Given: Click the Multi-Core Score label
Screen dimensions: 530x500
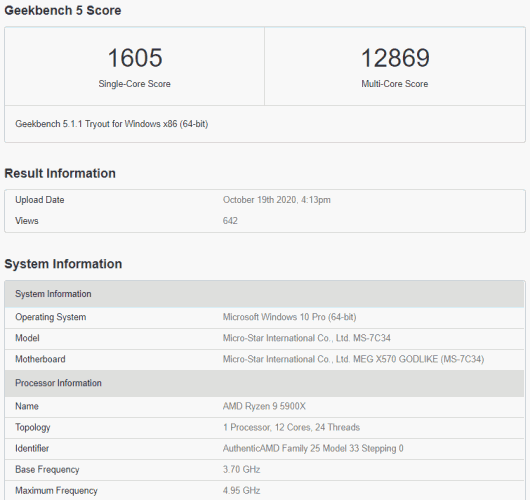Looking at the screenshot, I should pos(394,84).
